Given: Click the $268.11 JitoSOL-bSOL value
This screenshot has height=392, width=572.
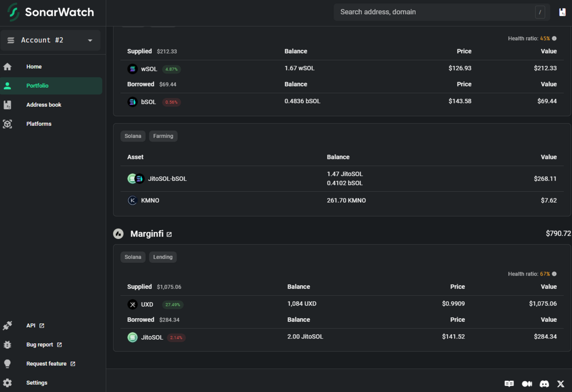Looking at the screenshot, I should [545, 179].
